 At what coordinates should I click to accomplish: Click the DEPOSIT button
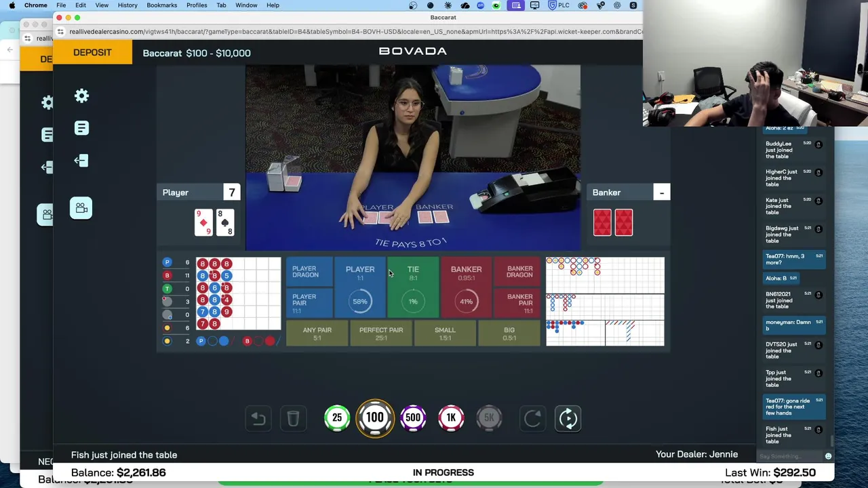coord(92,52)
